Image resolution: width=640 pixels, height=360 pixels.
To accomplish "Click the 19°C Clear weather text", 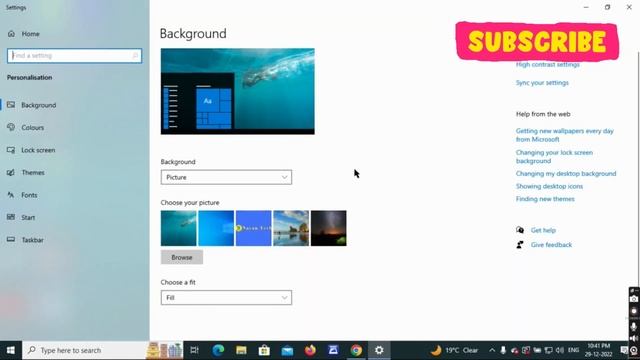I will click(x=461, y=350).
